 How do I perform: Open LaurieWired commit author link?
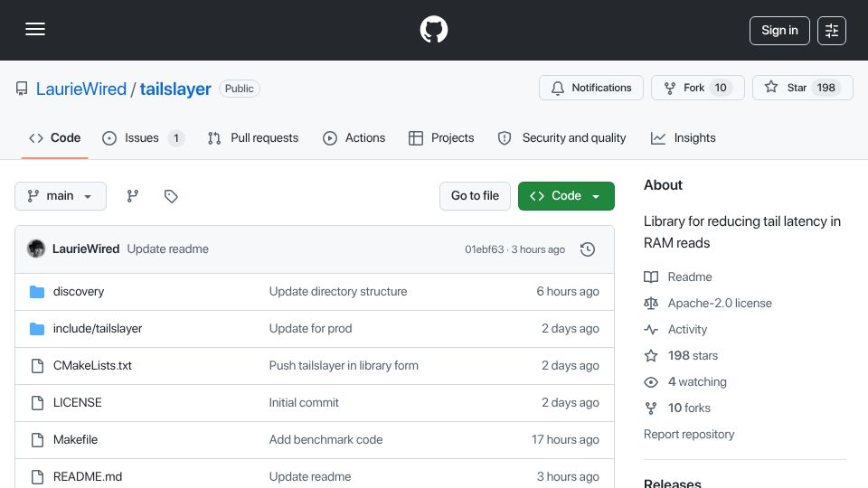[86, 249]
